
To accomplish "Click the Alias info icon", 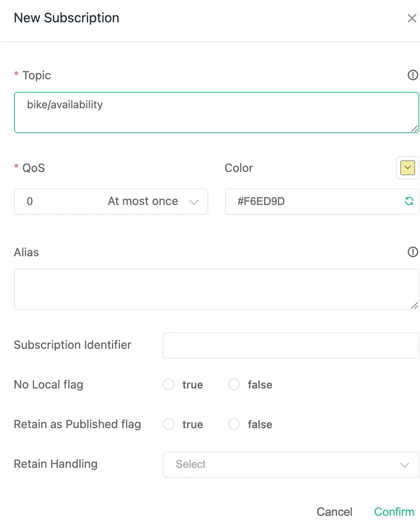I will click(413, 252).
